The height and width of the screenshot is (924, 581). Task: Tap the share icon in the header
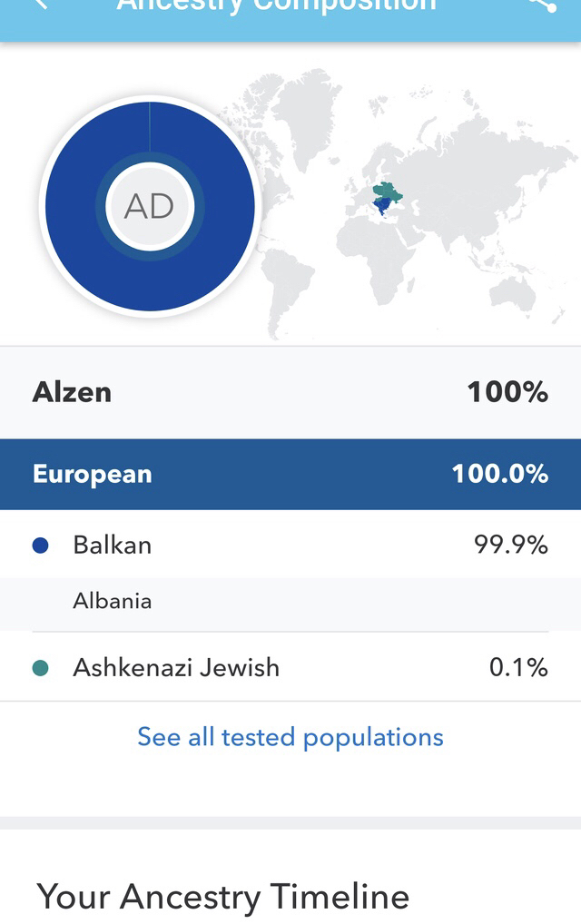[542, 5]
